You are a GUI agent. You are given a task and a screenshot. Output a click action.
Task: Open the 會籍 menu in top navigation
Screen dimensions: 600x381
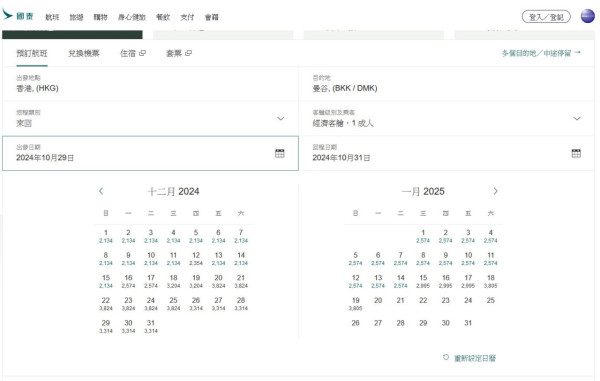point(212,17)
